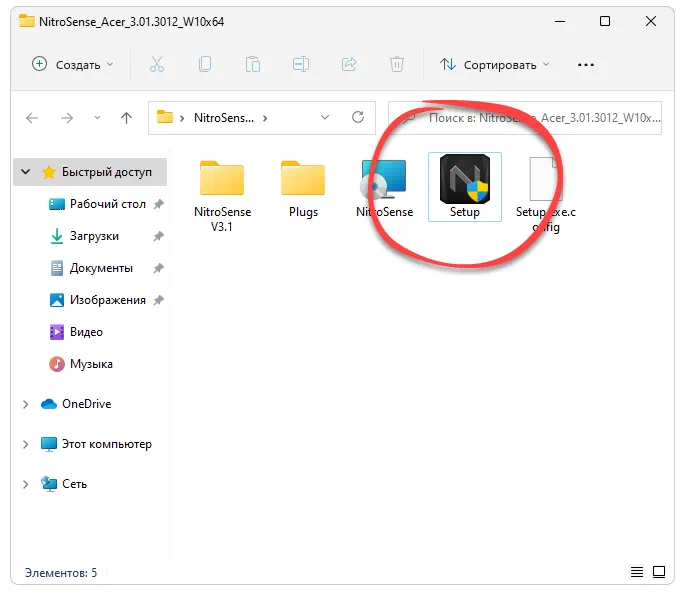
Task: Expand the OneDrive tree node
Action: coord(26,404)
